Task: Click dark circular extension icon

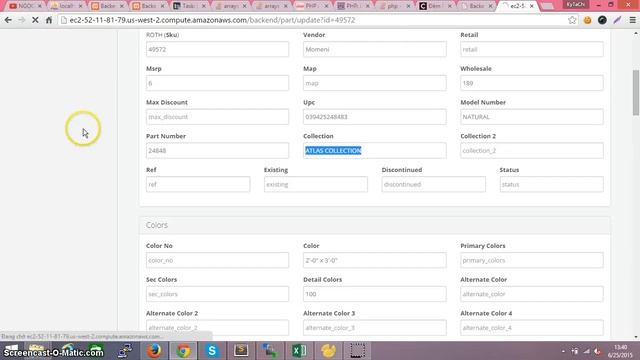Action: [x=602, y=20]
